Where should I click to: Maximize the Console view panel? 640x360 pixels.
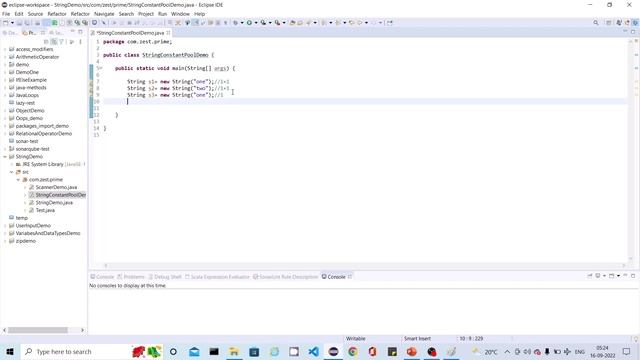(633, 276)
